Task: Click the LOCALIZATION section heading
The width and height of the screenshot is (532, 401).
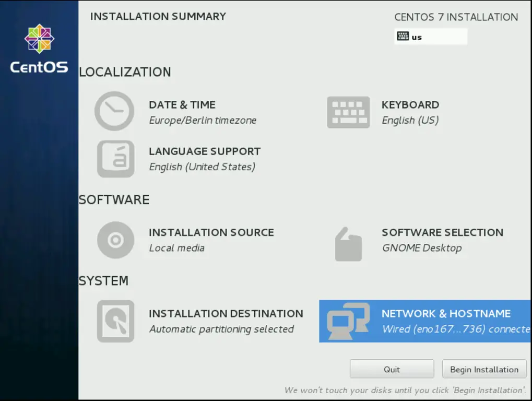Action: click(x=125, y=72)
